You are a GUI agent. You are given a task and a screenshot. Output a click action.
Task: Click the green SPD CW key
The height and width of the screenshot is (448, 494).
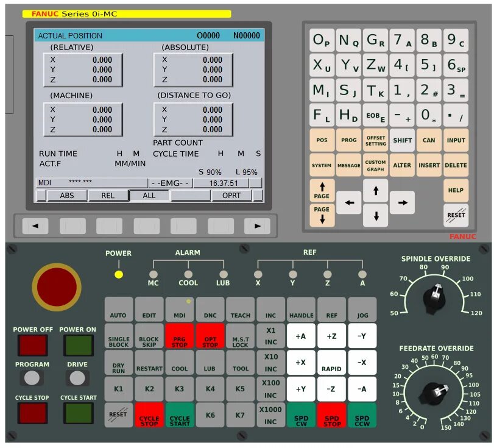(x=301, y=415)
